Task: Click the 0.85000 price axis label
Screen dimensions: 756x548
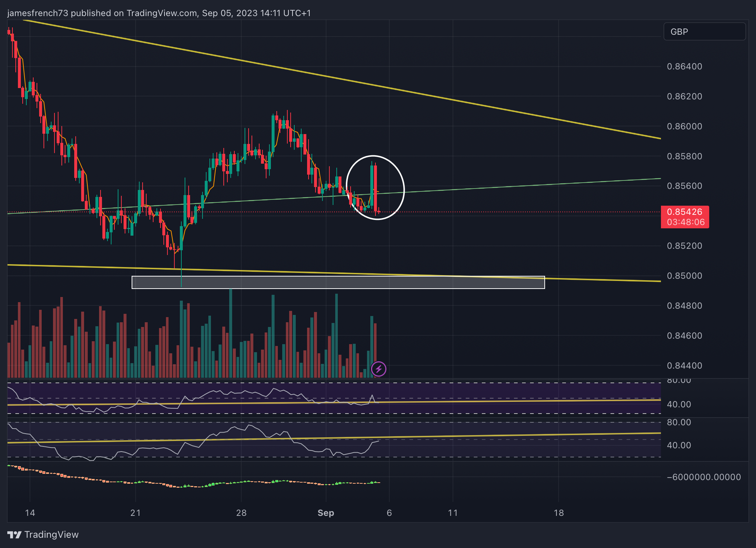Action: coord(684,276)
